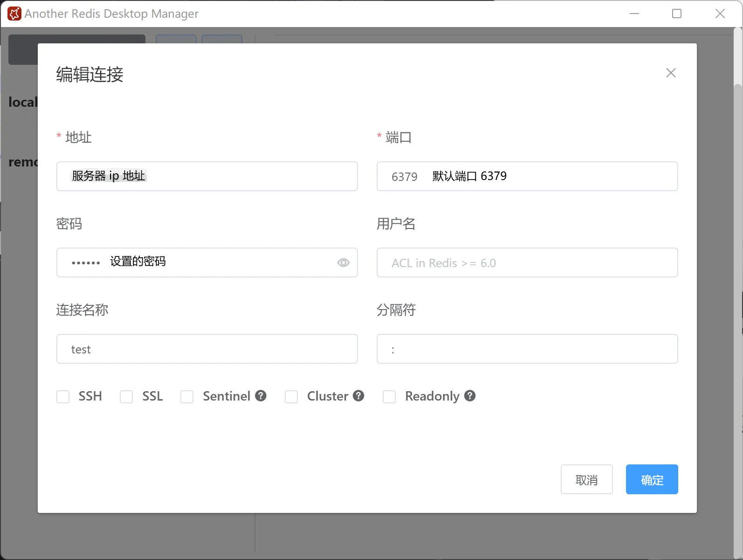Click the 分隔符 separator input field

point(527,349)
